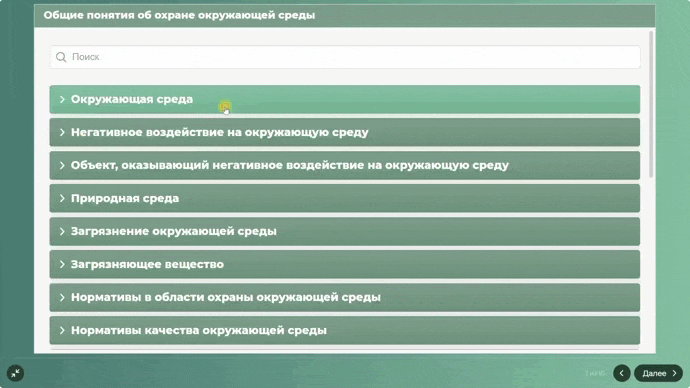Click the slide counter next to navigation arrows

(595, 373)
